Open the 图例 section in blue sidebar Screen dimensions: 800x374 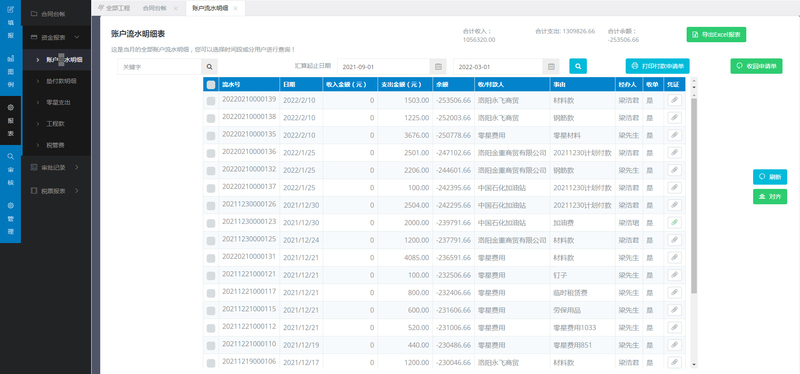[x=11, y=71]
